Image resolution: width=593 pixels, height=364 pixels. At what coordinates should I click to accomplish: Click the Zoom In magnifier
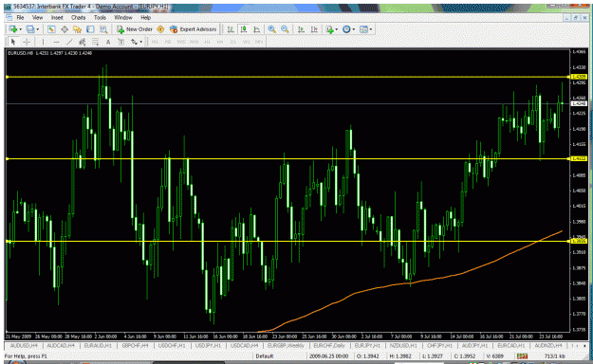tap(271, 29)
